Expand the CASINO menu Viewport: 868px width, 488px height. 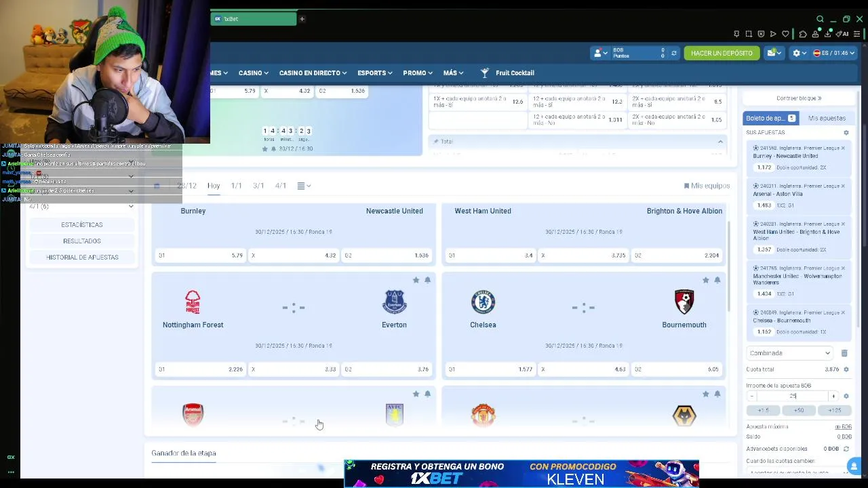[254, 73]
